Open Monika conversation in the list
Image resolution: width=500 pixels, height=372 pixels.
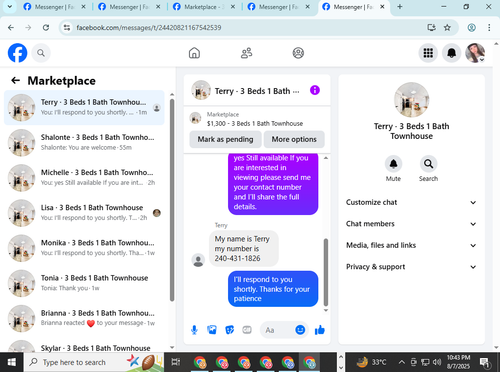(x=84, y=248)
